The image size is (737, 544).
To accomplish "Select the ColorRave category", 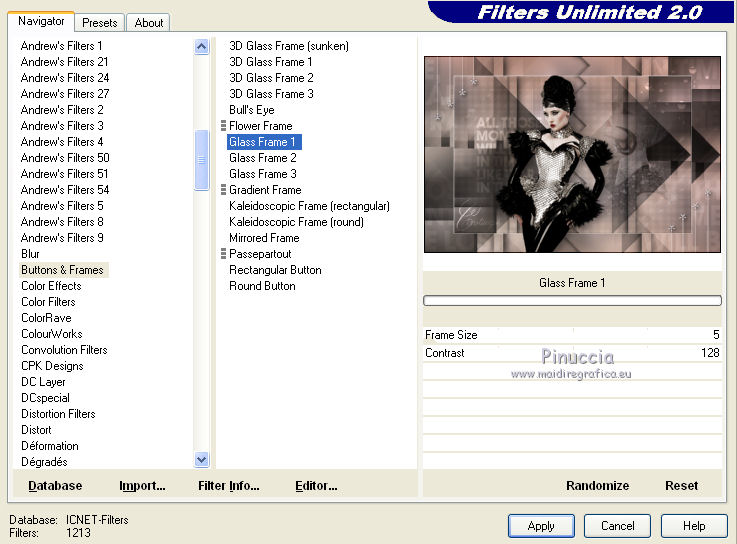I will coord(46,317).
